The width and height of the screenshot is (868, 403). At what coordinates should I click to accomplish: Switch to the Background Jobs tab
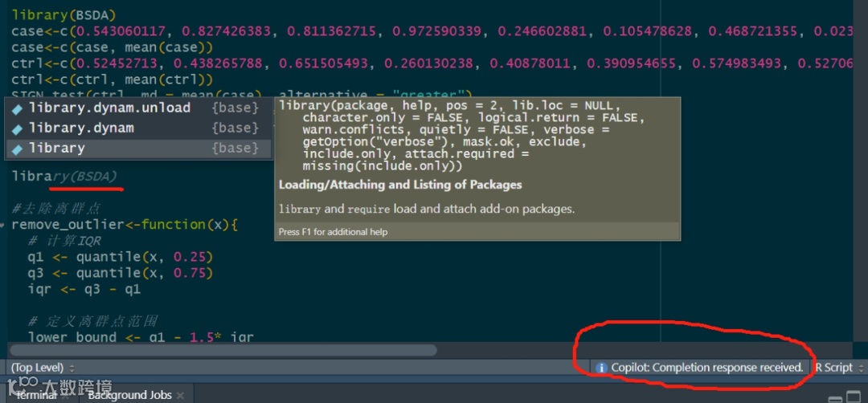coord(129,395)
